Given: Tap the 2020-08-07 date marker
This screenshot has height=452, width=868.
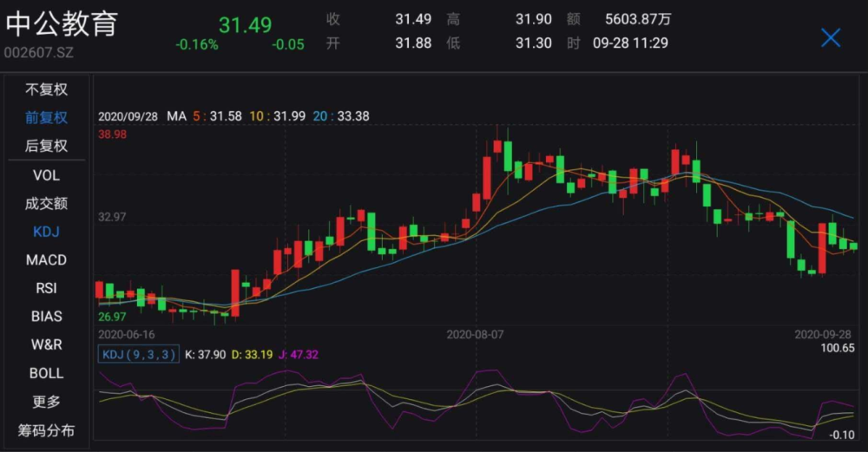Looking at the screenshot, I should coord(475,335).
